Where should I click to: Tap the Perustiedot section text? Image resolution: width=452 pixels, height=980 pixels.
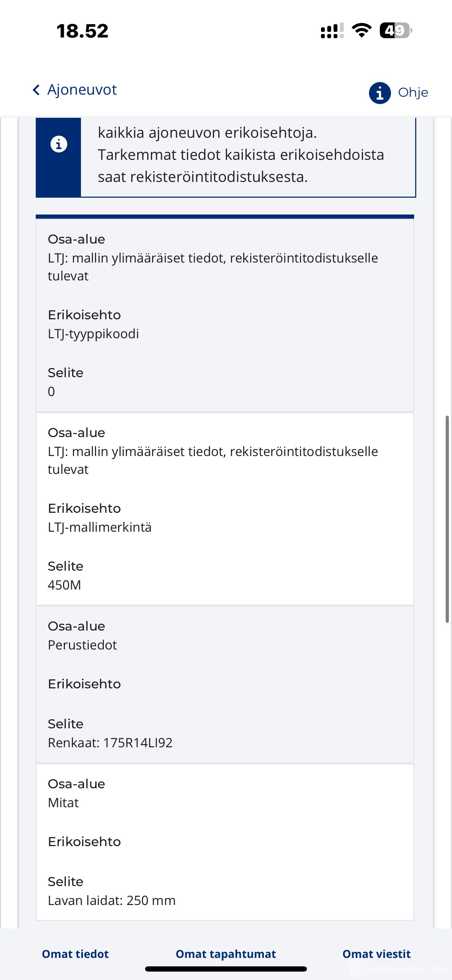pyautogui.click(x=82, y=645)
